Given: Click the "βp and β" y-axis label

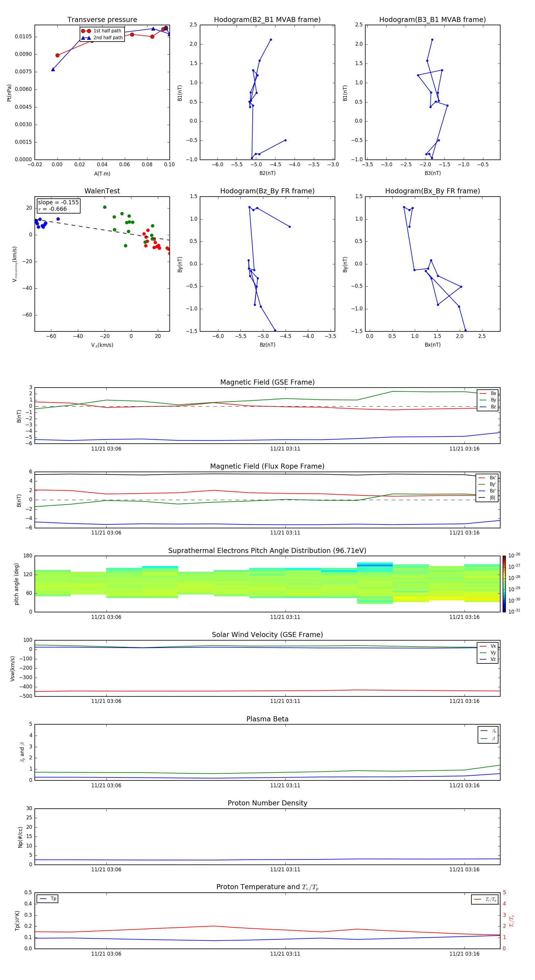Looking at the screenshot, I should (23, 753).
